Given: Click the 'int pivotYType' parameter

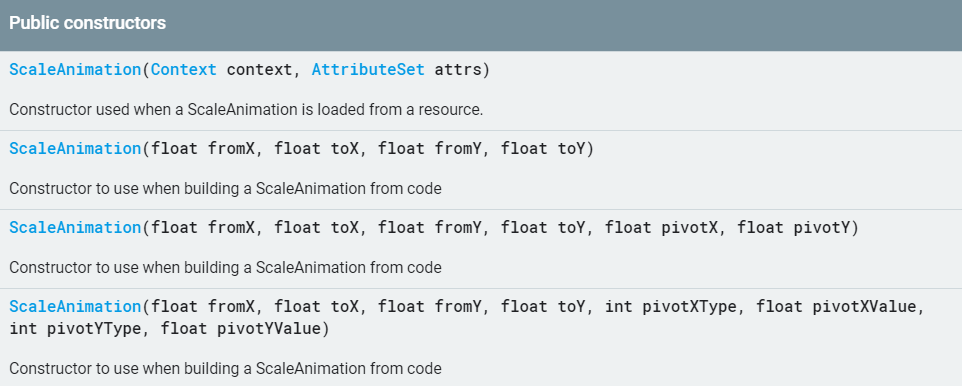Looking at the screenshot, I should [x=75, y=330].
